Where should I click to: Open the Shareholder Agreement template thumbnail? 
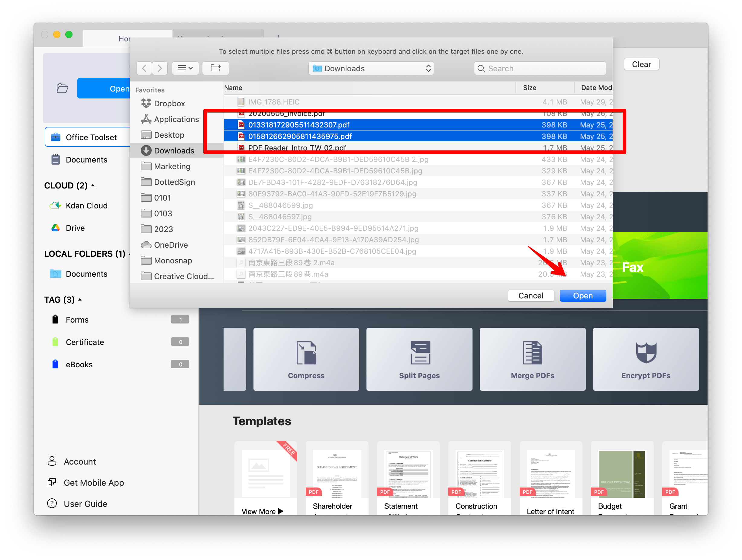pyautogui.click(x=337, y=473)
